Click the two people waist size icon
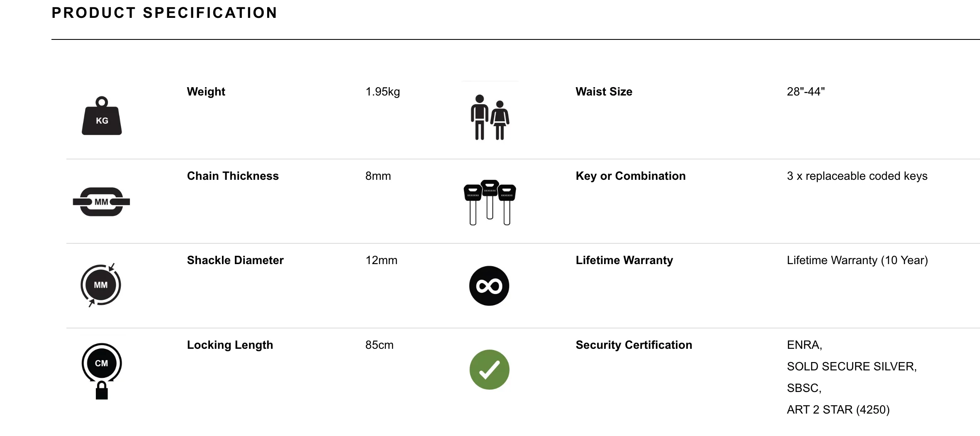Screen dimensions: 980x436 tap(490, 118)
